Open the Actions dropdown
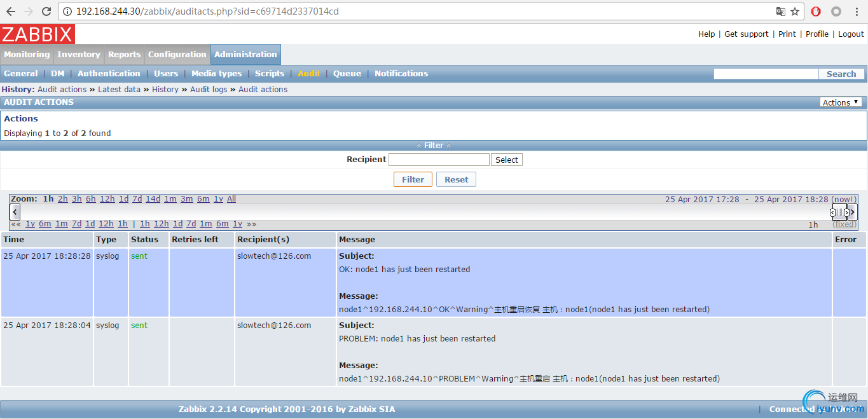Image resolution: width=868 pixels, height=419 pixels. coord(841,102)
